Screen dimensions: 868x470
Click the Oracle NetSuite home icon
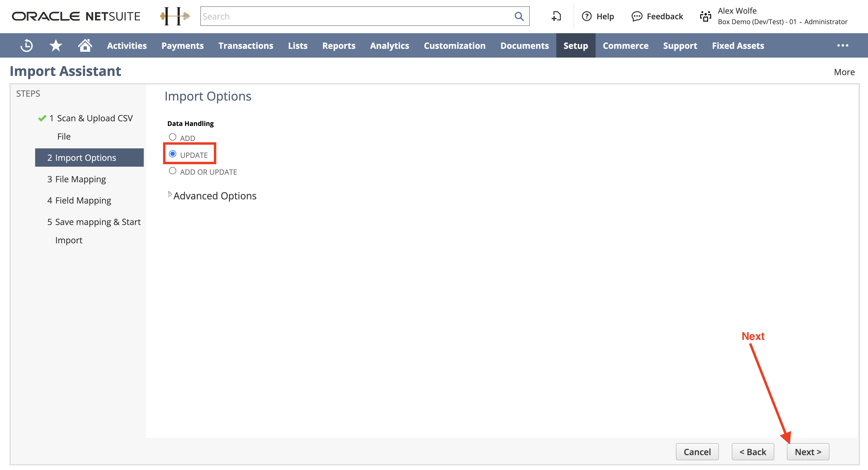coord(84,45)
